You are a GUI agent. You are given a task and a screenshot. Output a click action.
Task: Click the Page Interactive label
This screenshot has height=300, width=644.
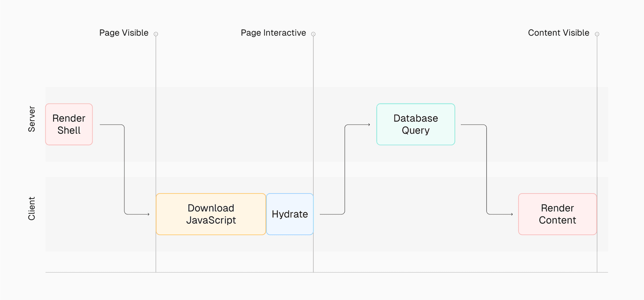(273, 33)
